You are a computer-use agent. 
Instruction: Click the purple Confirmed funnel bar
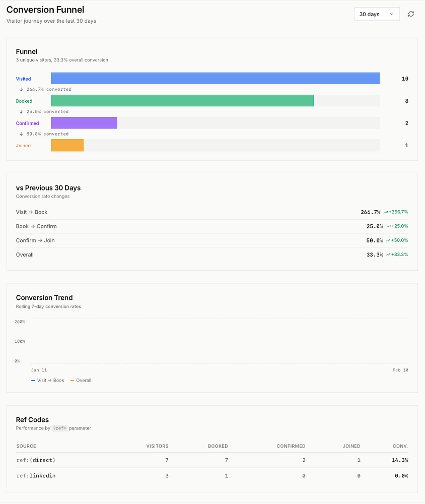point(84,123)
